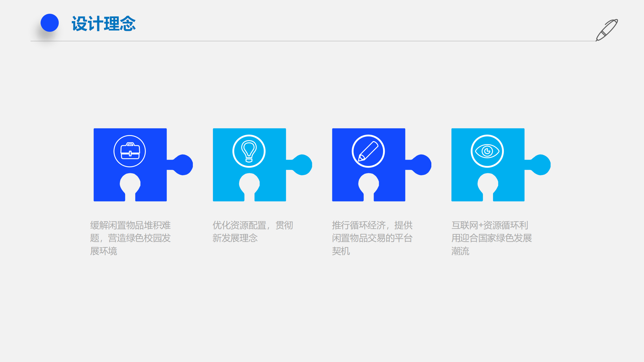
Task: Select text starting with 互联网+资源循环利
Action: 492,238
